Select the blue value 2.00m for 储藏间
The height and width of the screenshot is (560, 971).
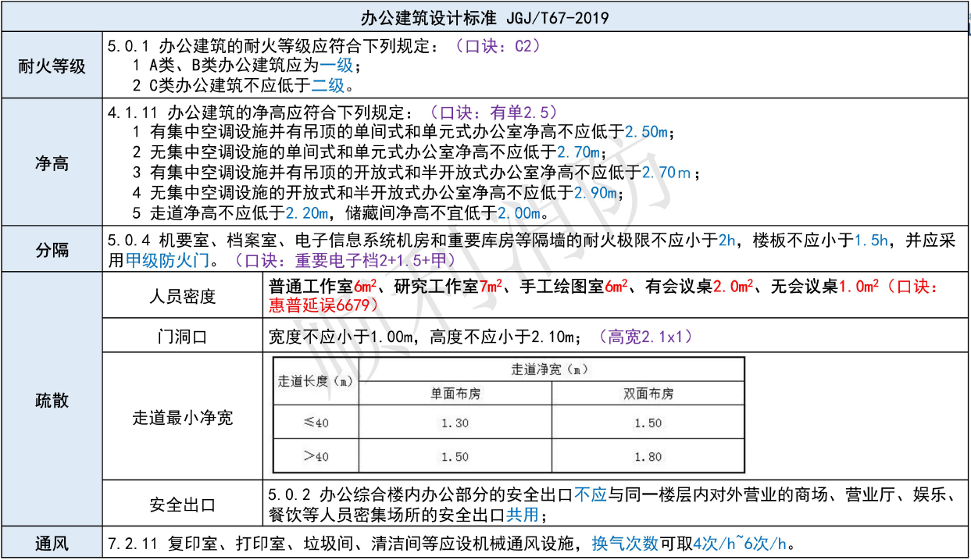[519, 212]
